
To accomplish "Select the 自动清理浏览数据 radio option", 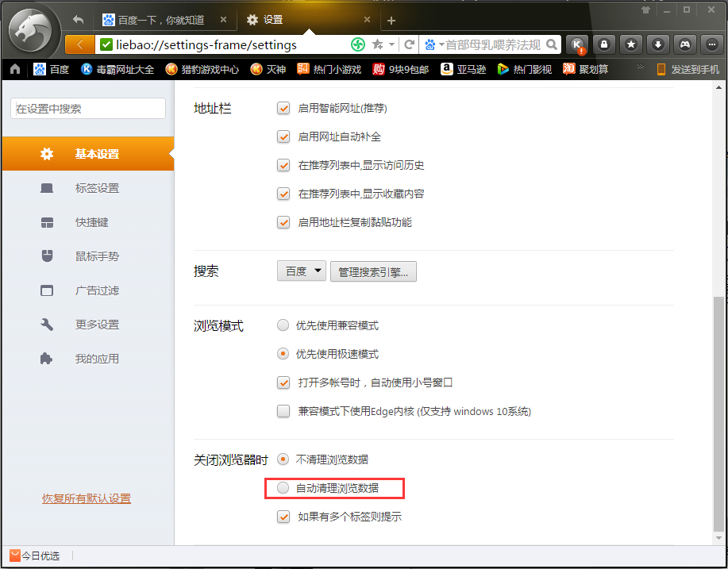I will pyautogui.click(x=283, y=487).
